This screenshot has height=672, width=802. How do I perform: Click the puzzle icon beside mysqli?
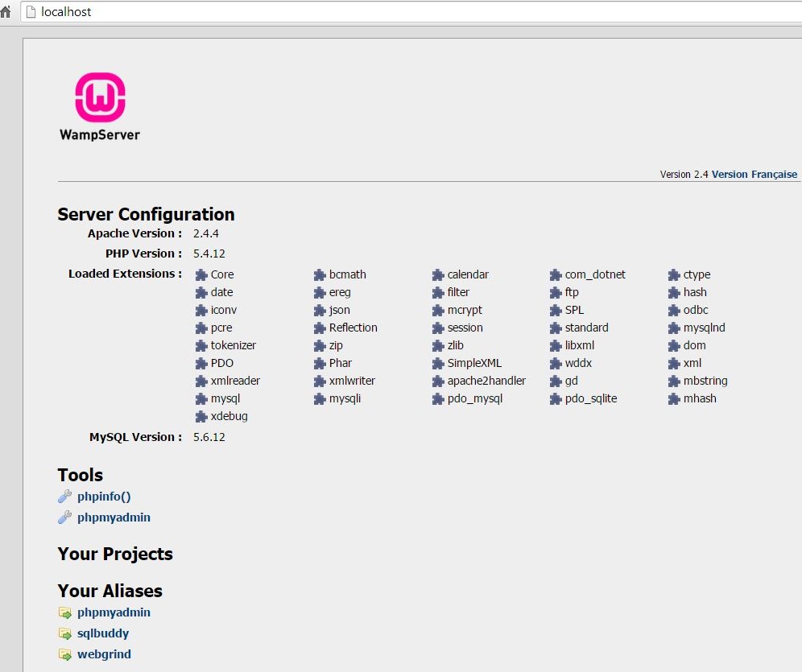pos(320,398)
